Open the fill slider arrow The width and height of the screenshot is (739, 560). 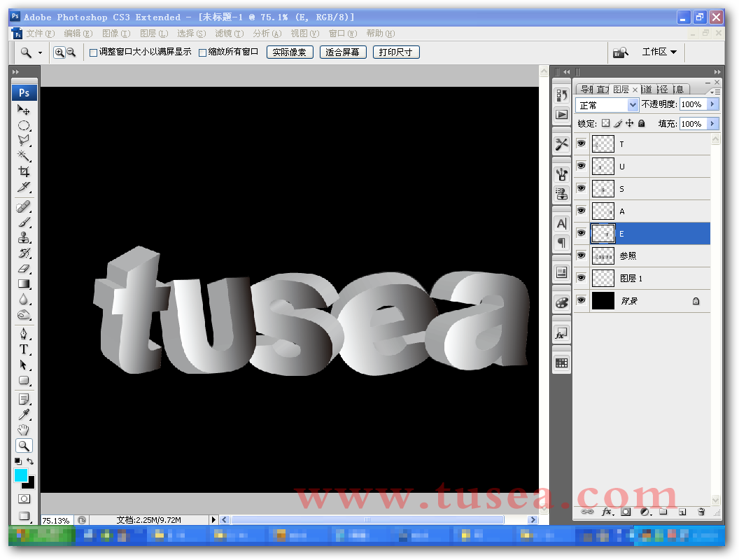pyautogui.click(x=712, y=123)
